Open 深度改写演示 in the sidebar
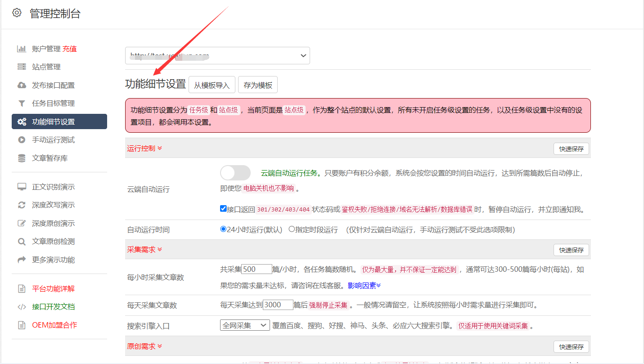The width and height of the screenshot is (644, 364). pos(53,205)
